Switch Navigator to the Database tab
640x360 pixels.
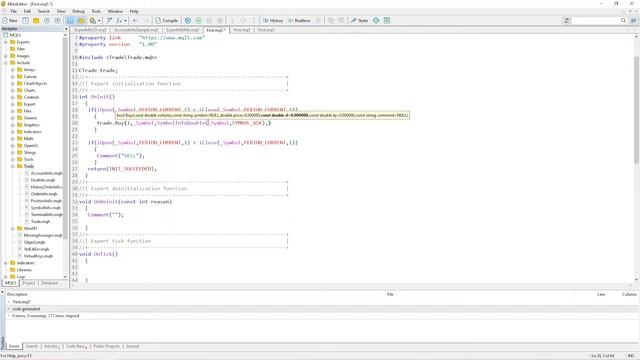pyautogui.click(x=49, y=283)
